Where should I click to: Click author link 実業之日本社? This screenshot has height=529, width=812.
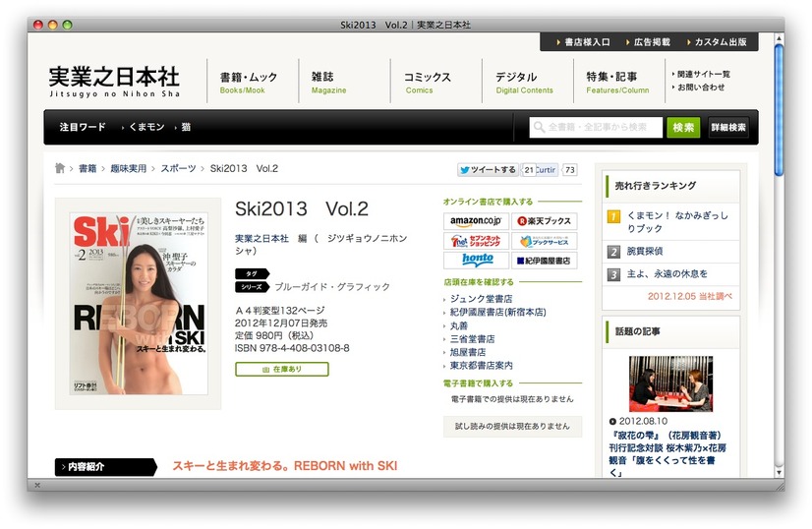(261, 238)
